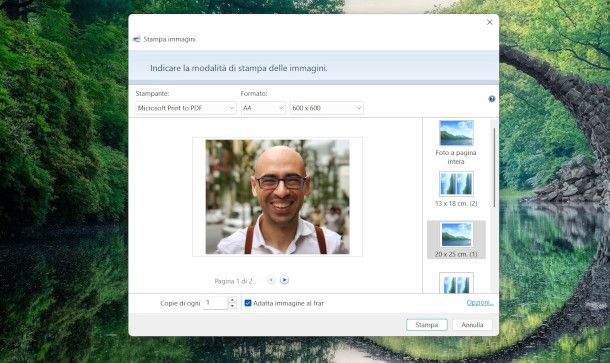Decrease copies with the down stepper arrow

click(232, 306)
